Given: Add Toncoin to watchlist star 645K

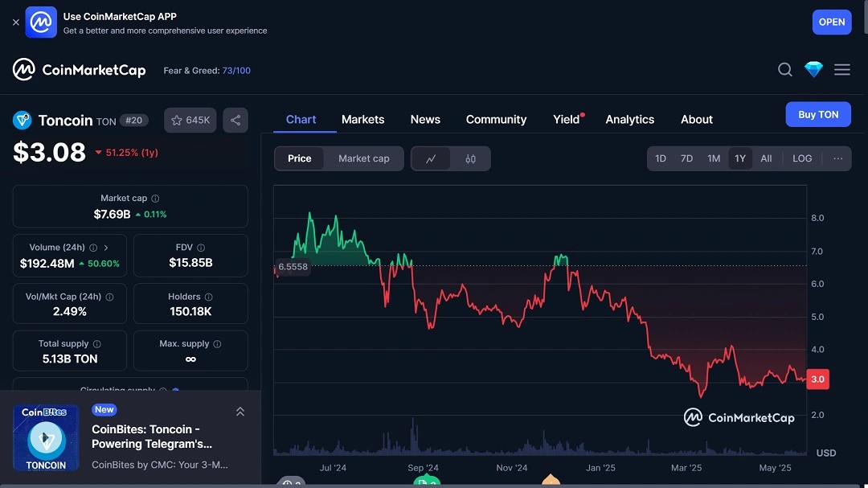Looking at the screenshot, I should 190,121.
